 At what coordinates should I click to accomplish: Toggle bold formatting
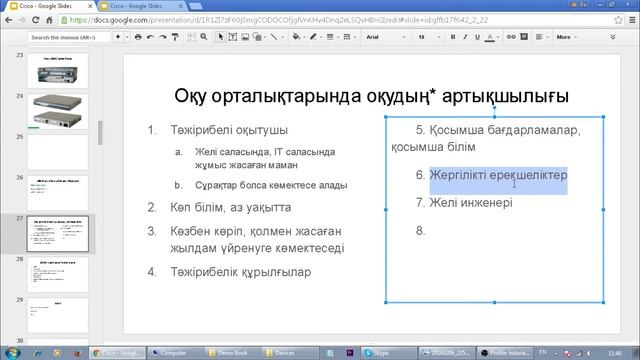click(x=453, y=37)
